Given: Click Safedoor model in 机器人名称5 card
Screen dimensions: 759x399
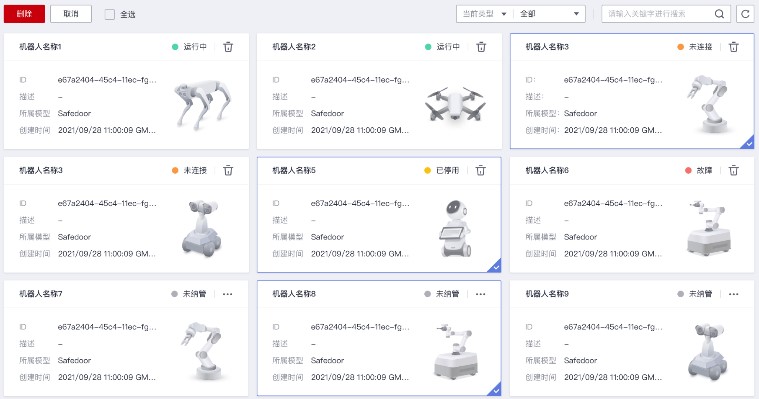Looking at the screenshot, I should pos(327,237).
